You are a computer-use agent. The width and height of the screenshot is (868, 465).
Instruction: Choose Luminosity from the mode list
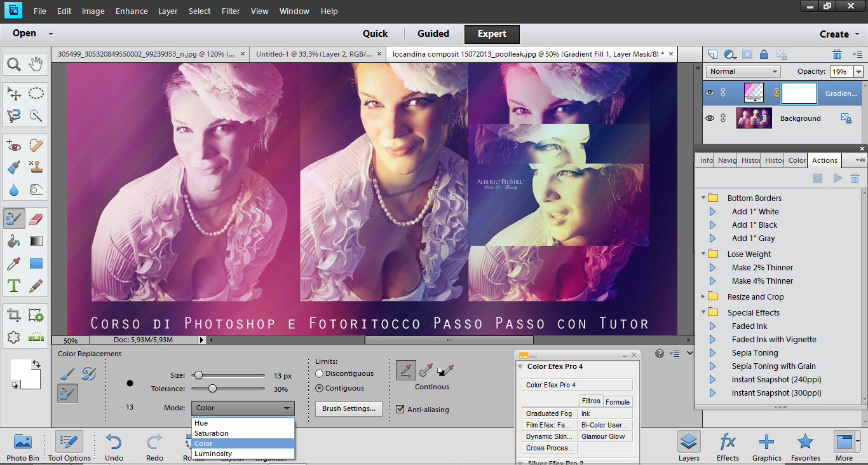243,454
